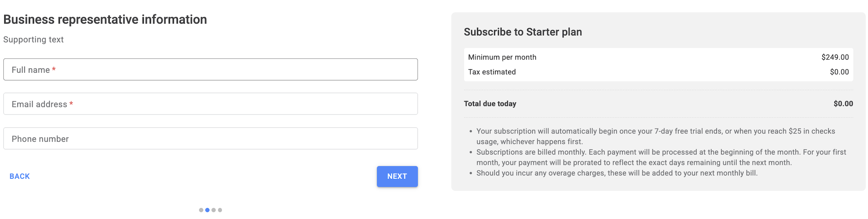Click the overage charges bullet text
Screen dimensions: 868x219
click(617, 173)
